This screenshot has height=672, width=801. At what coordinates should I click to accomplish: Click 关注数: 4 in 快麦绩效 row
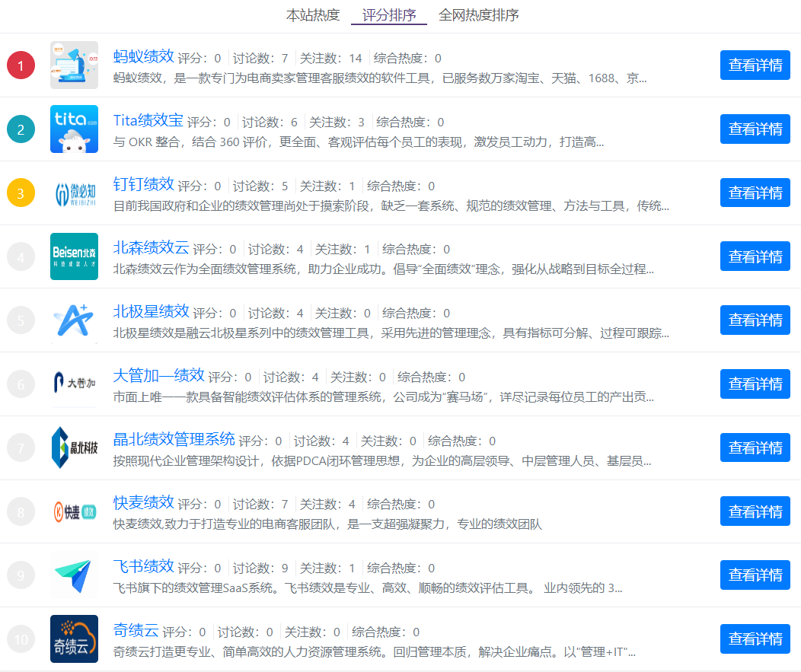point(327,504)
